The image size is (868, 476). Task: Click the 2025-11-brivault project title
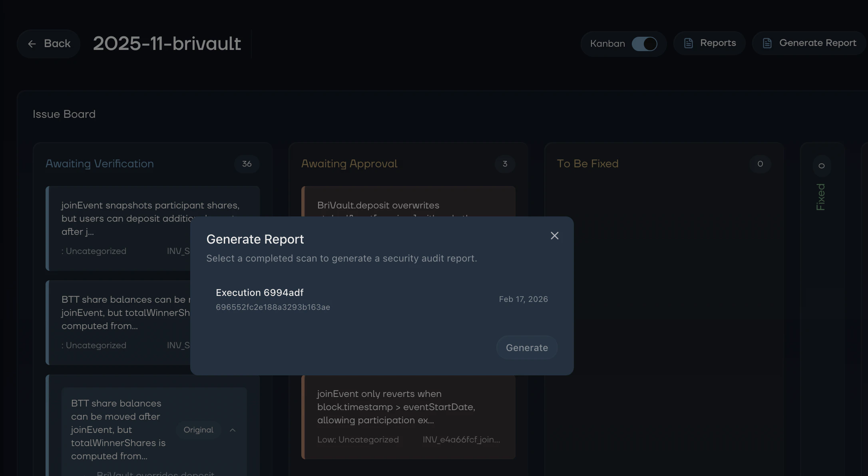pos(167,44)
